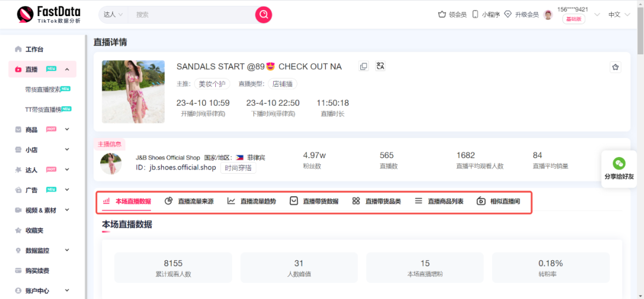Click the livestream cover thumbnail

tap(133, 92)
